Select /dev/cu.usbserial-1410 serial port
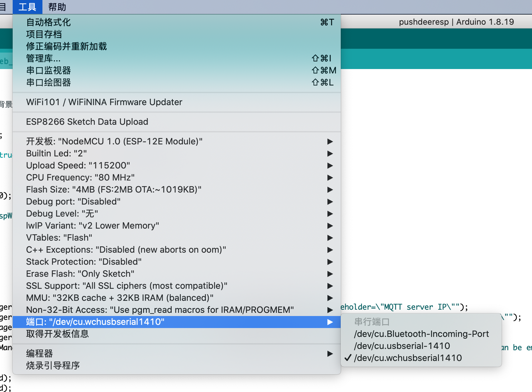The image size is (532, 392). click(421, 346)
